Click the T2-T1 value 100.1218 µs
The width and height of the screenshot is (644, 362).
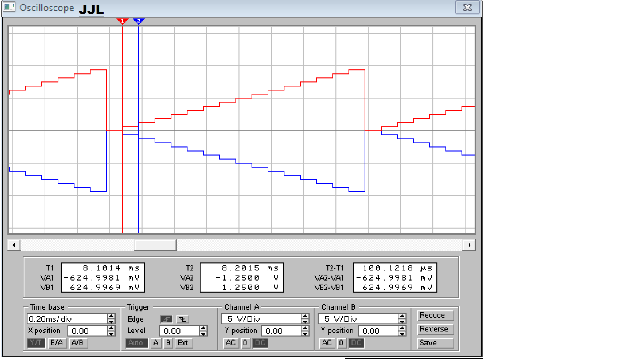(398, 268)
